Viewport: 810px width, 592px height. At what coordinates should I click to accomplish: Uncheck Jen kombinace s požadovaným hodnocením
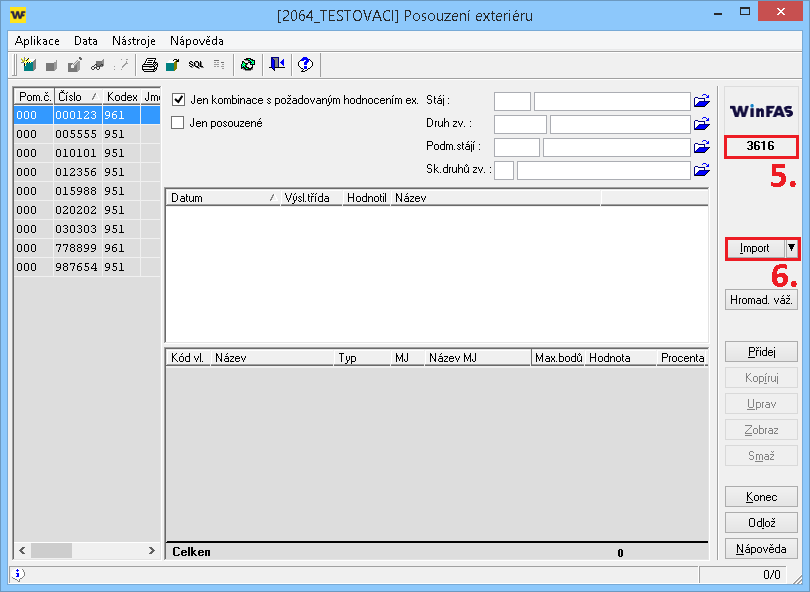point(179,100)
